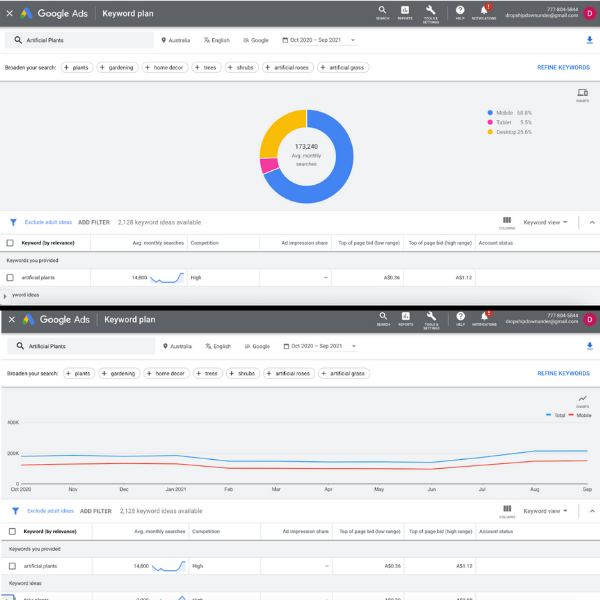The height and width of the screenshot is (600, 600).
Task: Open date range Oct 2020 – Sep 2021 dropdown, top
Action: pos(319,40)
